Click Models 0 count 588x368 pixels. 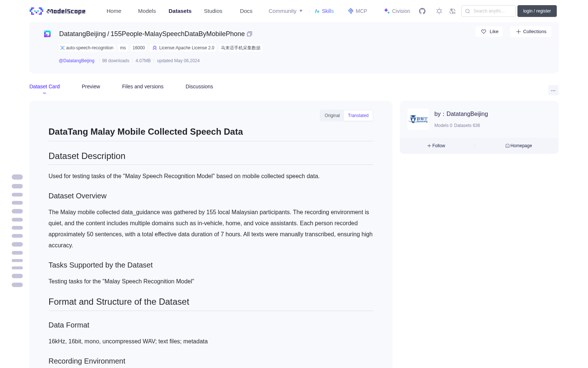click(443, 125)
